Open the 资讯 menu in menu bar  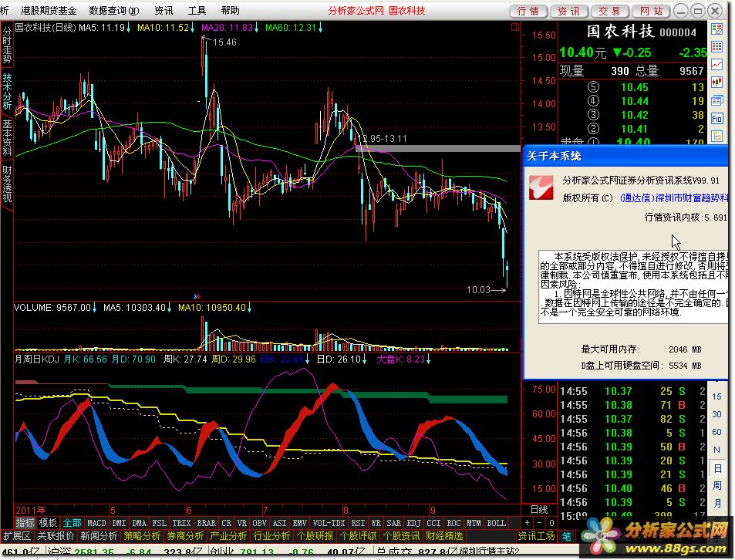click(x=164, y=10)
